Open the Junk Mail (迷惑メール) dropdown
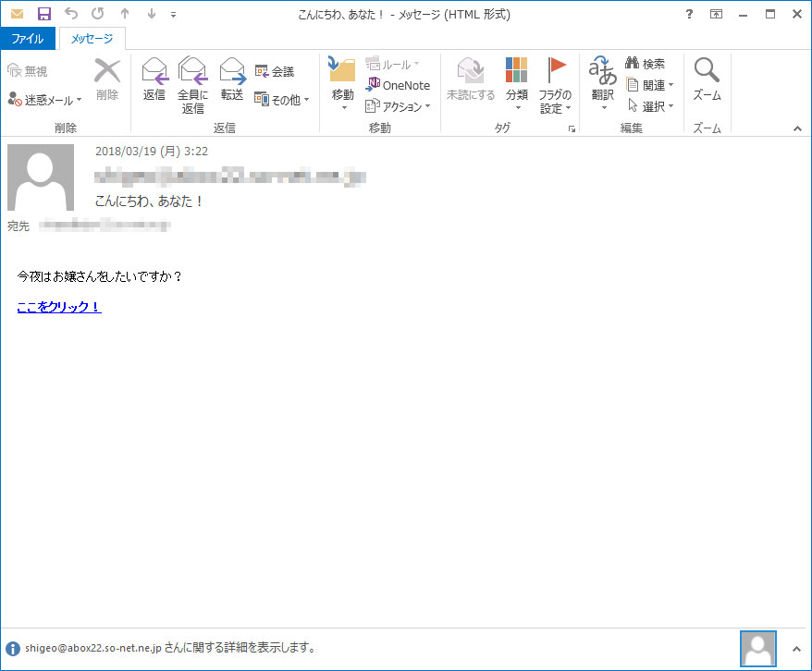 tap(44, 99)
